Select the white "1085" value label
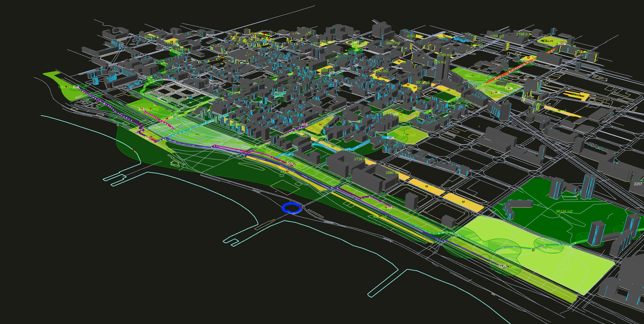The width and height of the screenshot is (644, 324). coord(390,138)
